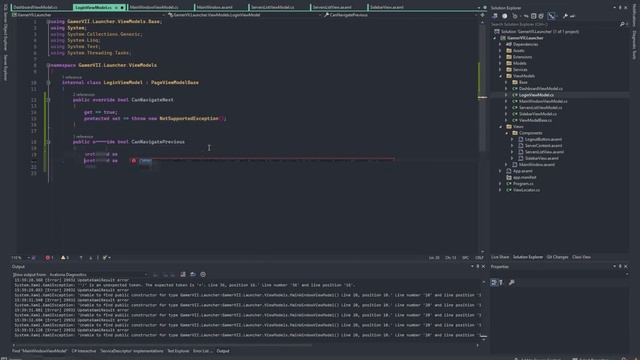This screenshot has height=360, width=640.
Task: Go to next issue arrow in editor
Action: click(91, 258)
